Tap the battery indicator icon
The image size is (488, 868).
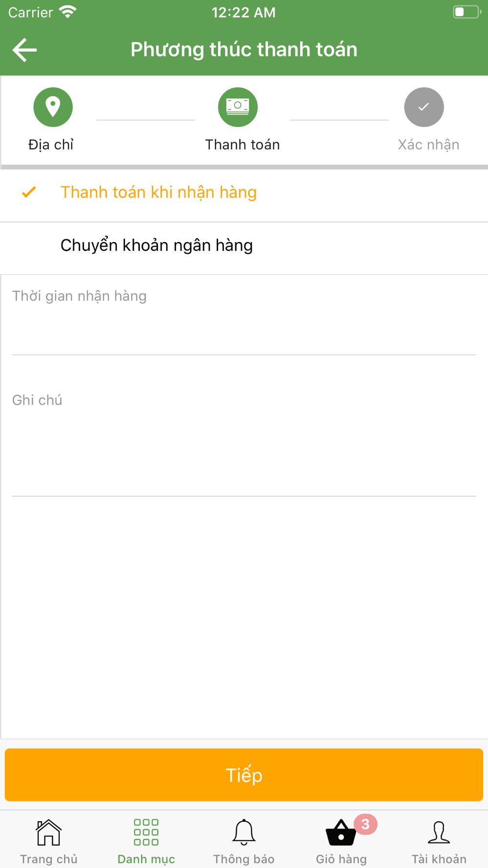(x=467, y=12)
